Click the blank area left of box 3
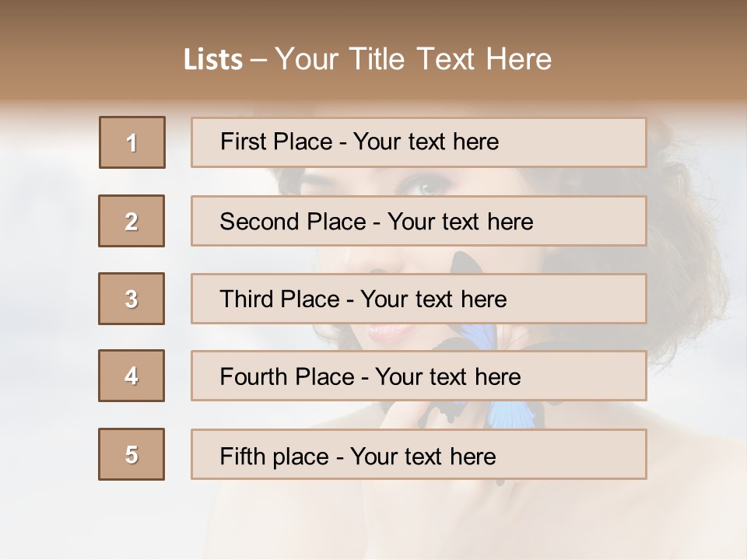This screenshot has height=560, width=747. click(x=47, y=299)
